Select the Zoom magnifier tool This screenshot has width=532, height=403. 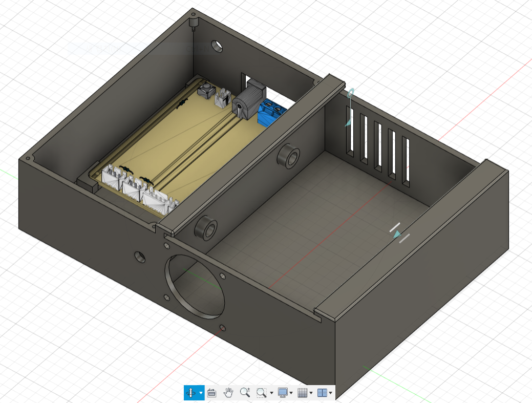click(245, 392)
